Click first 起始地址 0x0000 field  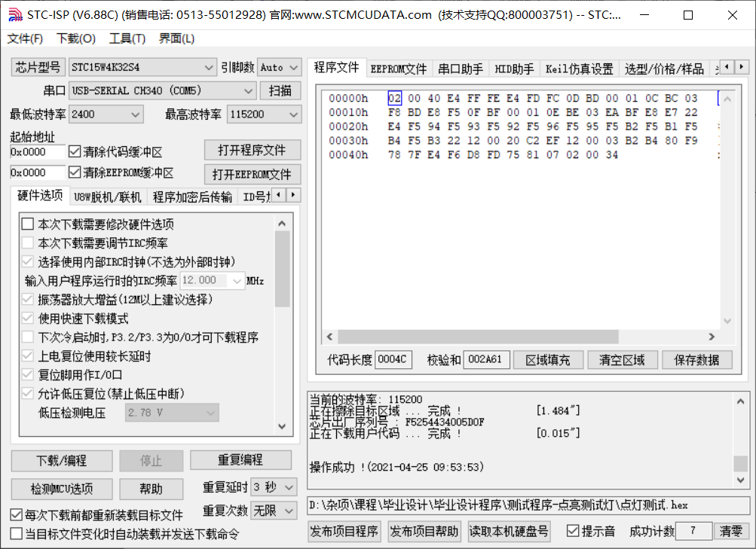37,151
